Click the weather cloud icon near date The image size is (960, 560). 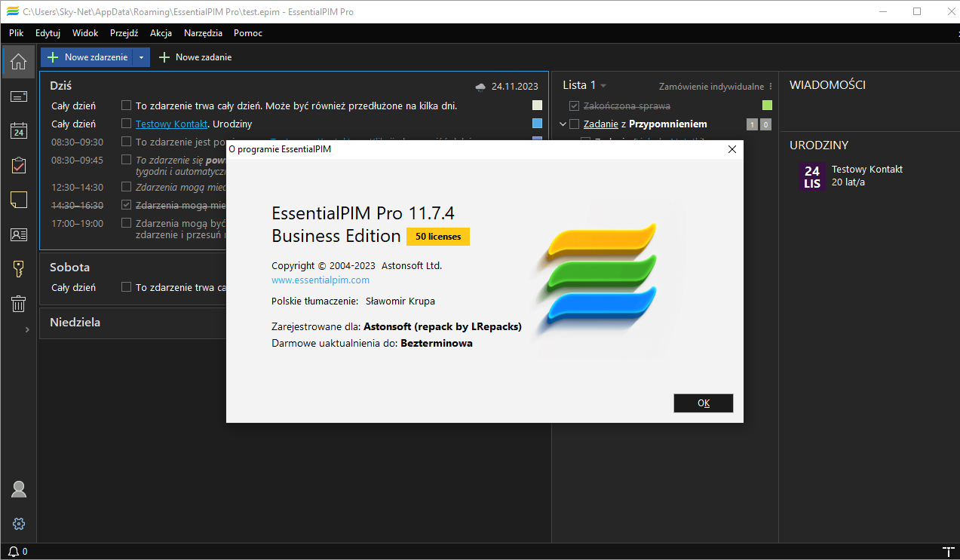click(x=480, y=87)
